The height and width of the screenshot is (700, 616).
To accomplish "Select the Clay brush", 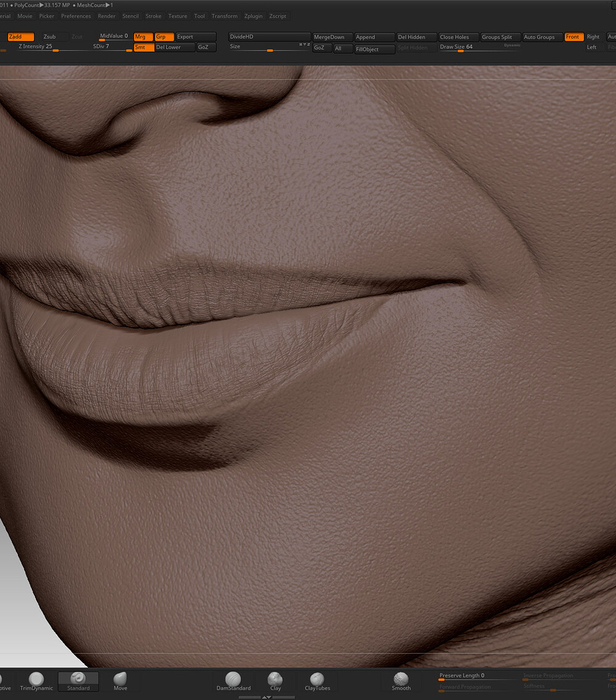I will 275,682.
